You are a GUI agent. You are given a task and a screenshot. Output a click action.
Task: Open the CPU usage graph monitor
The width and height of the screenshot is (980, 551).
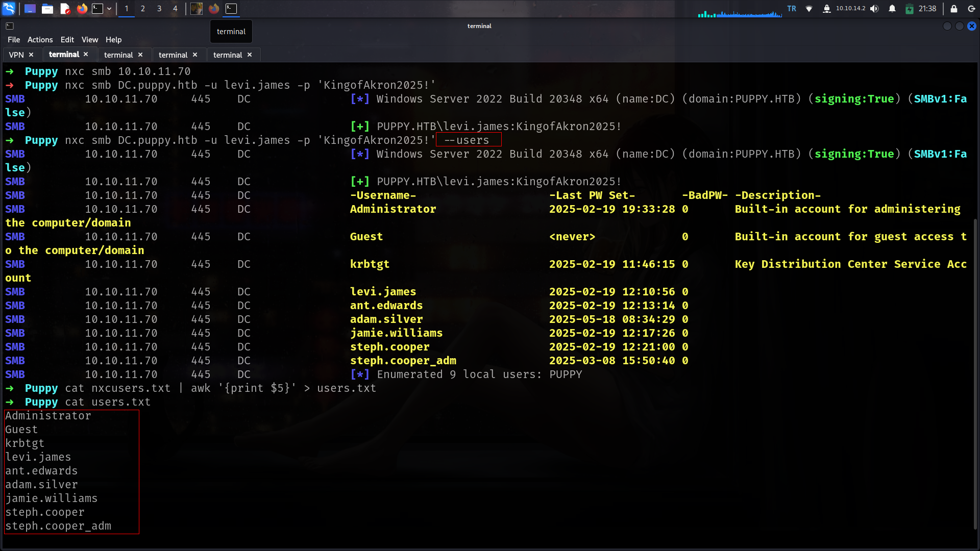(x=740, y=12)
